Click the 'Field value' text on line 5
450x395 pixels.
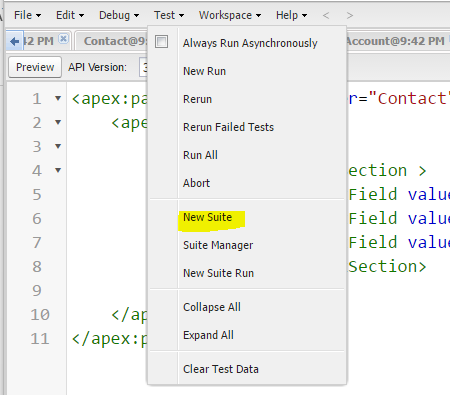coord(399,194)
